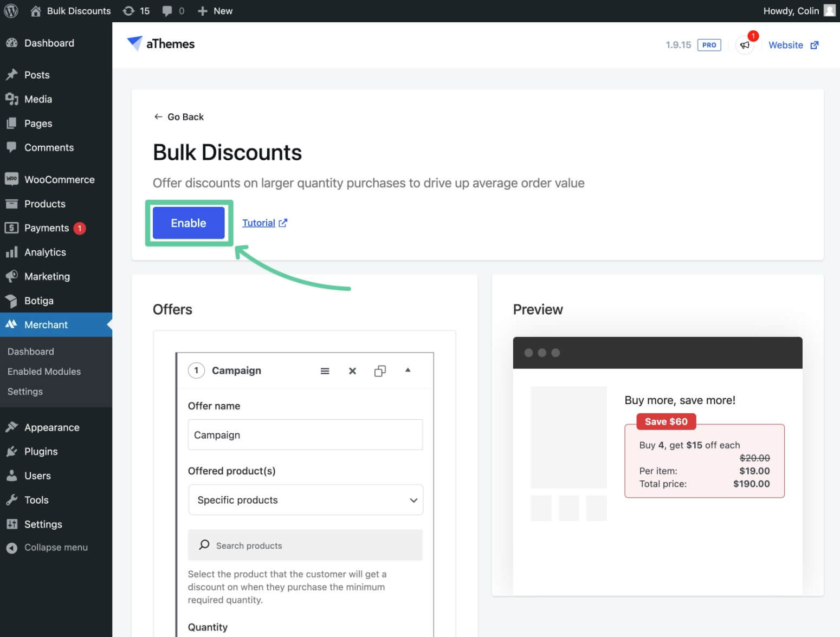Click the Analytics bar chart icon
The height and width of the screenshot is (637, 840).
point(11,252)
